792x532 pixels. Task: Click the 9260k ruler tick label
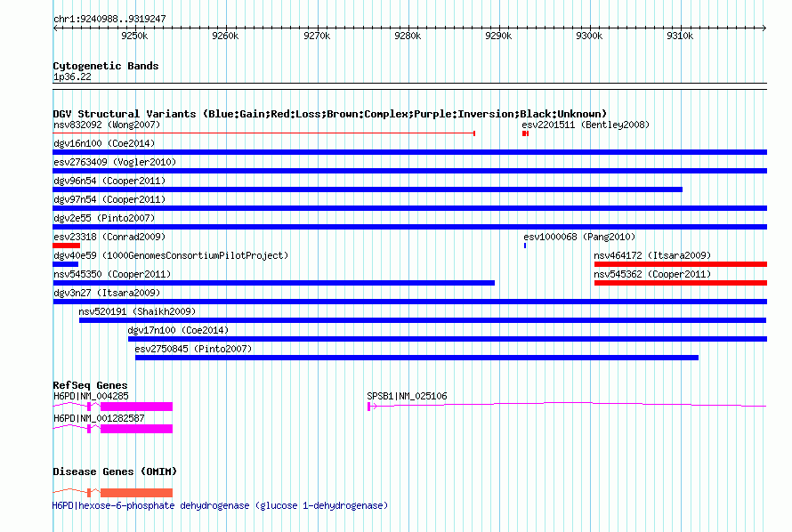tap(225, 36)
